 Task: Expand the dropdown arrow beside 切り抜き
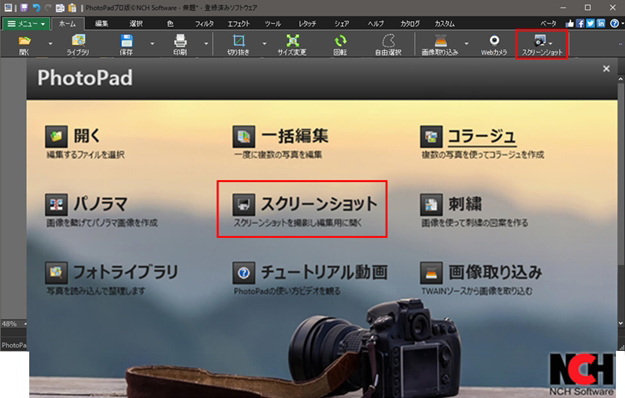(264, 43)
